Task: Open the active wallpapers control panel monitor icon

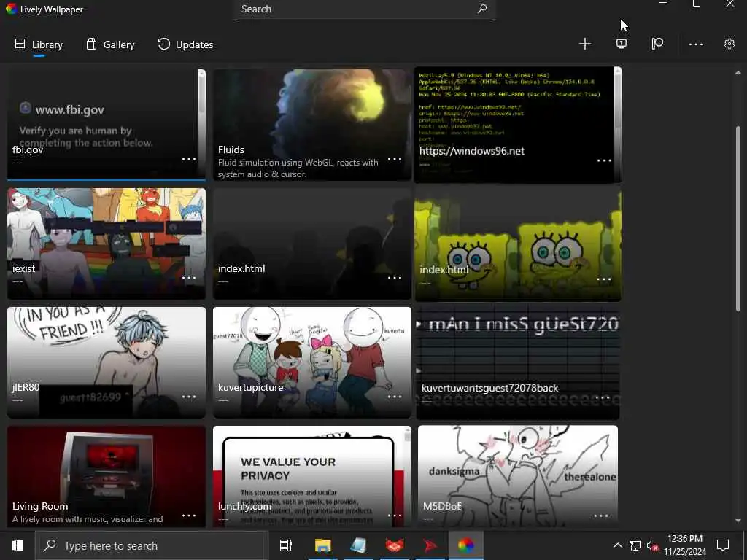Action: tap(622, 44)
